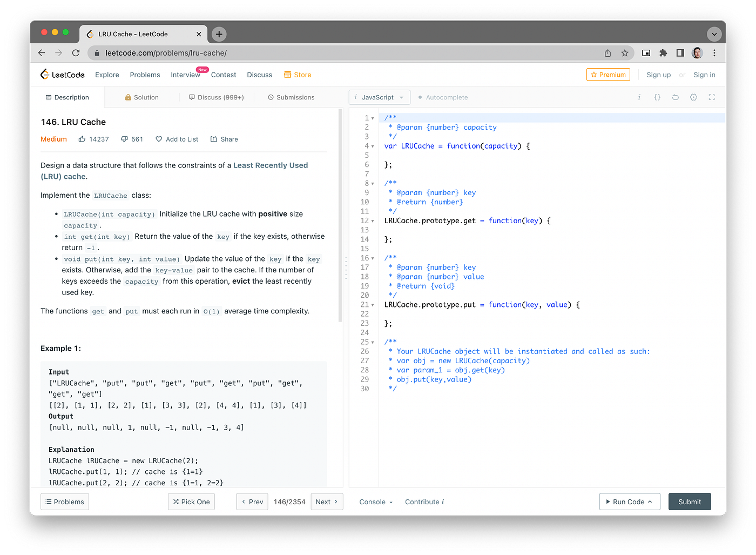Switch to the Description tab

pyautogui.click(x=67, y=97)
